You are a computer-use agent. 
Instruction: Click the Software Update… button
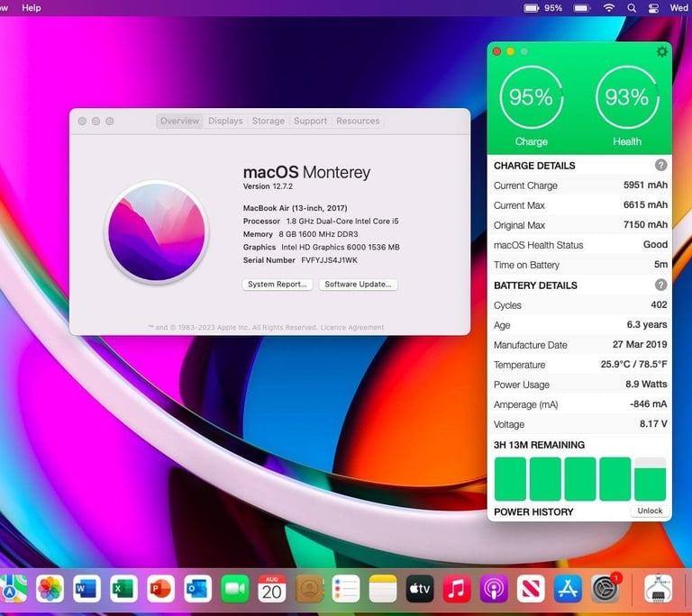tap(358, 285)
